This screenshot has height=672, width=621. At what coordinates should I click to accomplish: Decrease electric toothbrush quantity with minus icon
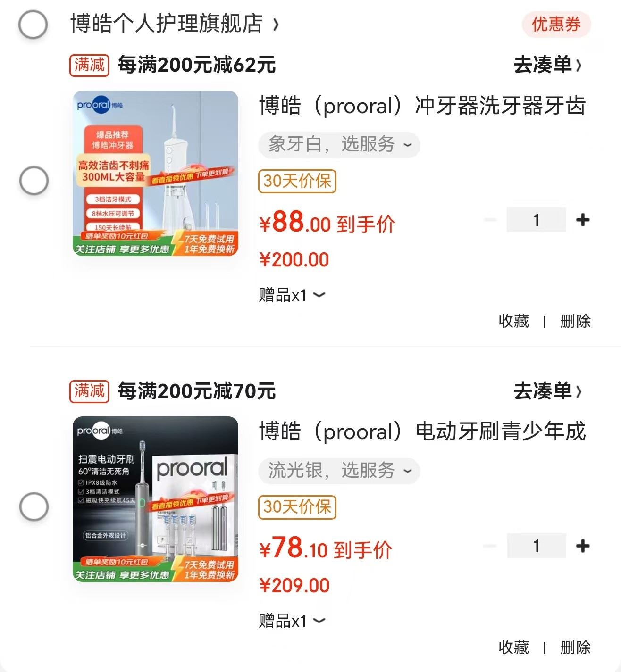tap(490, 546)
